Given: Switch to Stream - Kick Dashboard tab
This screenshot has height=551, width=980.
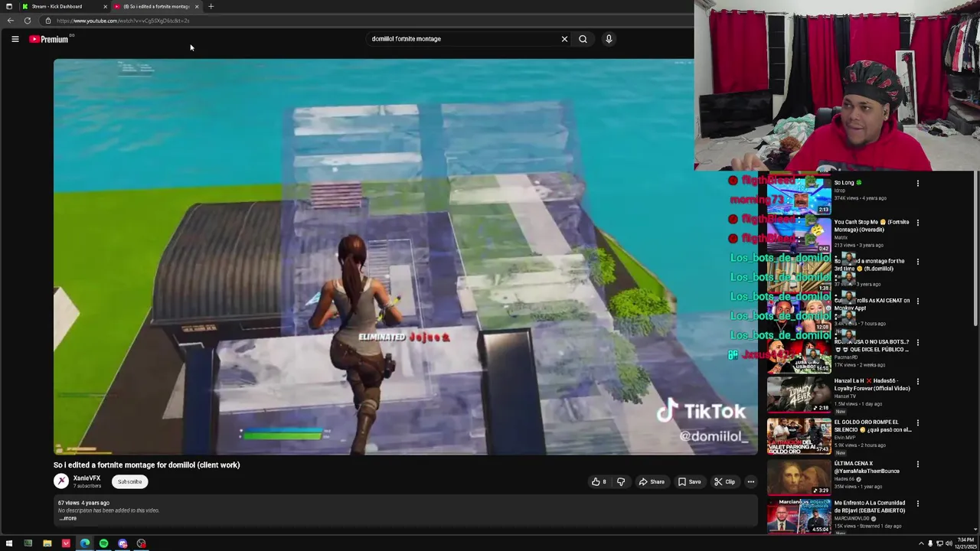Looking at the screenshot, I should 65,6.
